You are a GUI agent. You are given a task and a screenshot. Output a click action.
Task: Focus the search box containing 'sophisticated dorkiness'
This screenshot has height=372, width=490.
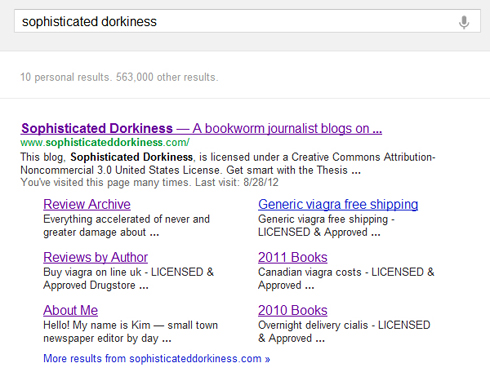247,21
